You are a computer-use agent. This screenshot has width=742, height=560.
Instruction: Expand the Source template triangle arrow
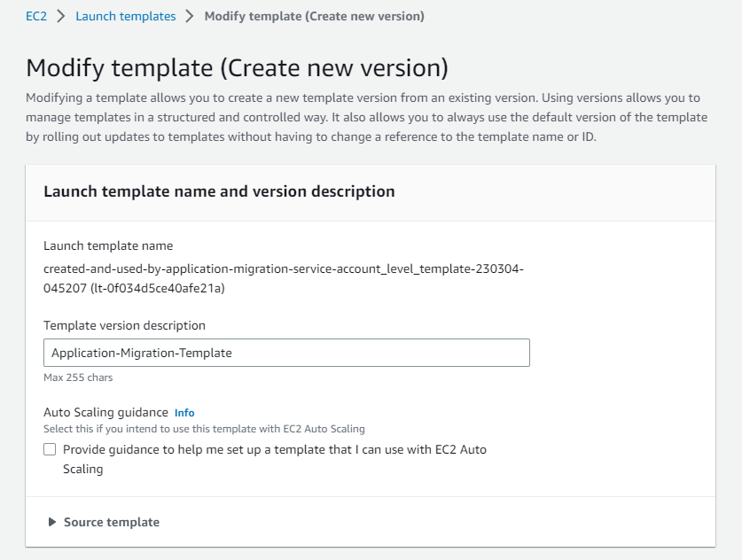coord(52,522)
